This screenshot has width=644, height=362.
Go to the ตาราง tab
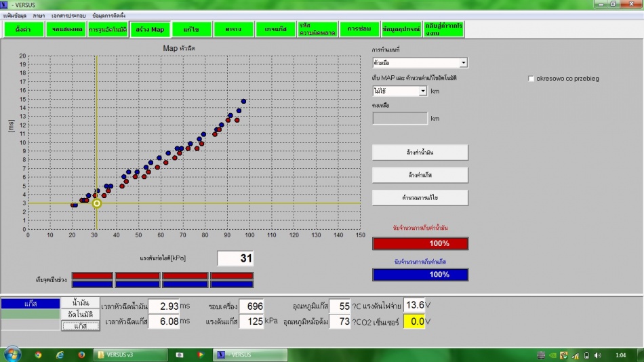(233, 29)
